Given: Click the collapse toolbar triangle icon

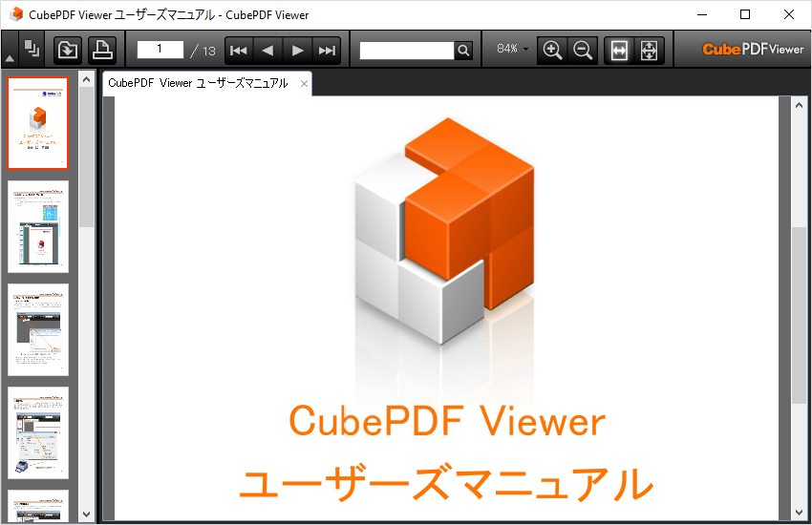Looking at the screenshot, I should pyautogui.click(x=10, y=58).
